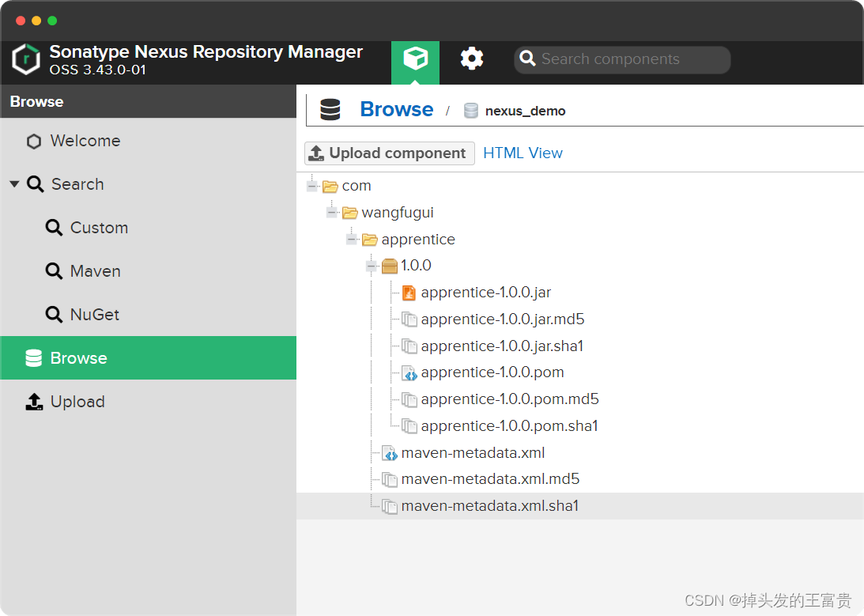
Task: Click the nexus_demo repository icon in the breadcrumb
Action: [470, 111]
